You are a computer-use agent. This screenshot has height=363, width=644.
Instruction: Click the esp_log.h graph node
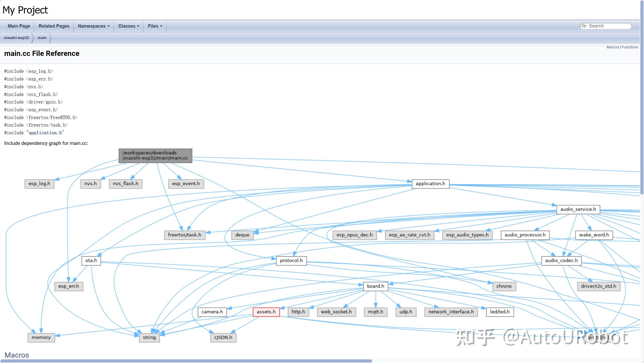tap(39, 184)
